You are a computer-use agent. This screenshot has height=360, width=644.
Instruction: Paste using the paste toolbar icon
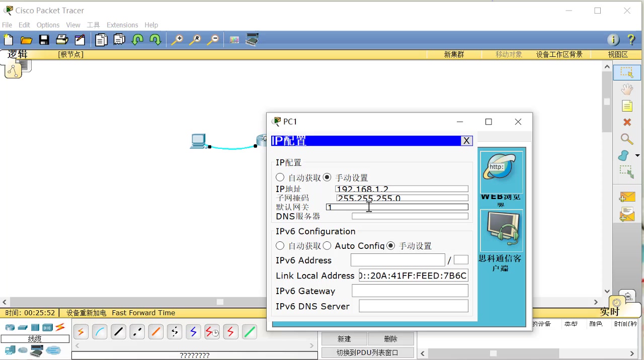pyautogui.click(x=119, y=40)
